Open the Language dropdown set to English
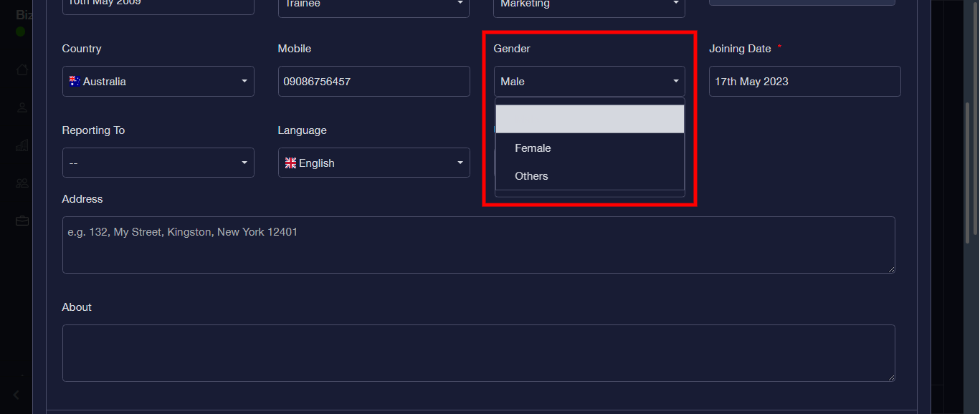The height and width of the screenshot is (414, 980). tap(374, 163)
